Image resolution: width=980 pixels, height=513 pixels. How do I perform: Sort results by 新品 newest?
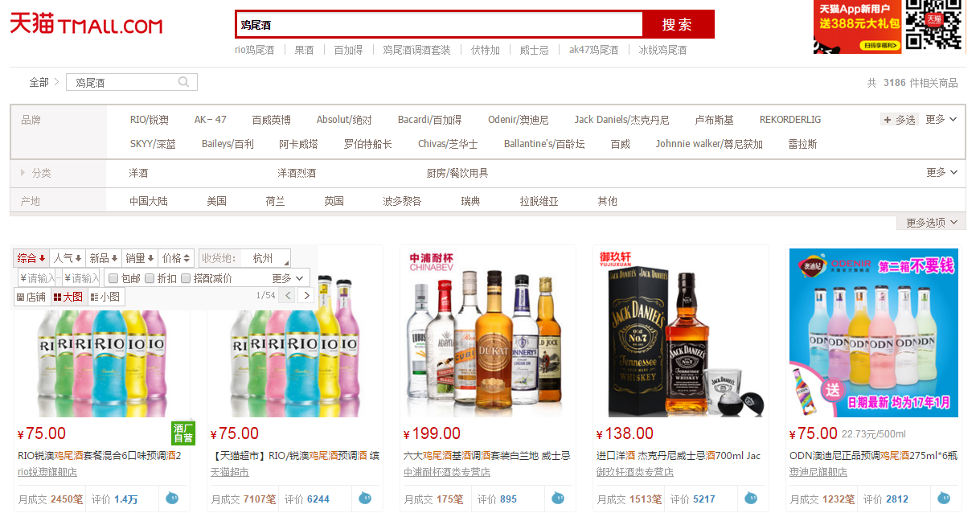point(104,258)
